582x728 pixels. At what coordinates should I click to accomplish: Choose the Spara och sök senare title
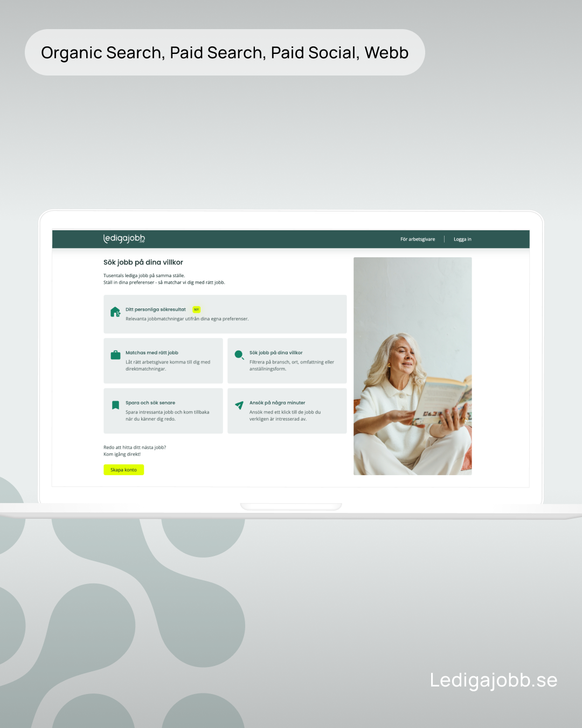click(x=150, y=403)
